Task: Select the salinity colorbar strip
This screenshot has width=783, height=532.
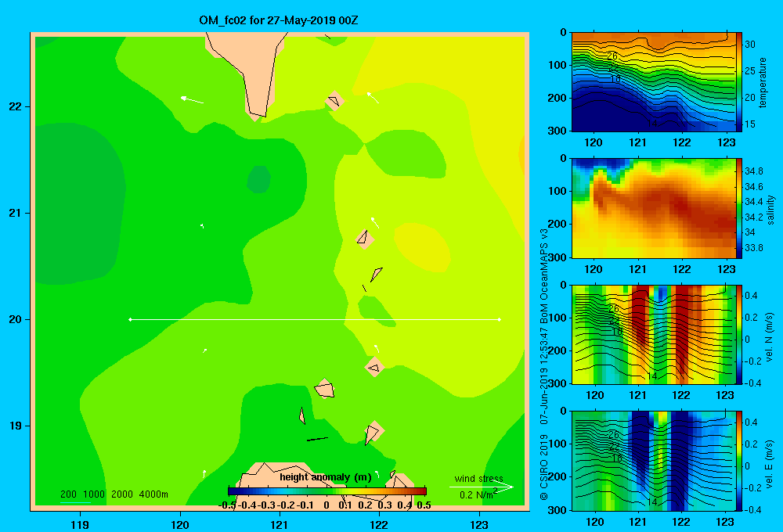Action: [x=739, y=209]
